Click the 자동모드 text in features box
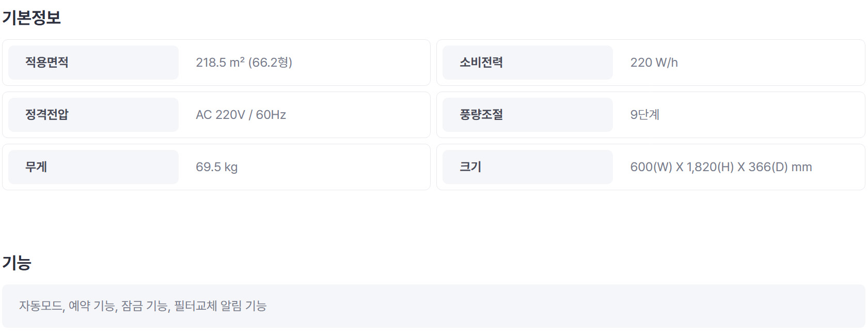 [41, 306]
